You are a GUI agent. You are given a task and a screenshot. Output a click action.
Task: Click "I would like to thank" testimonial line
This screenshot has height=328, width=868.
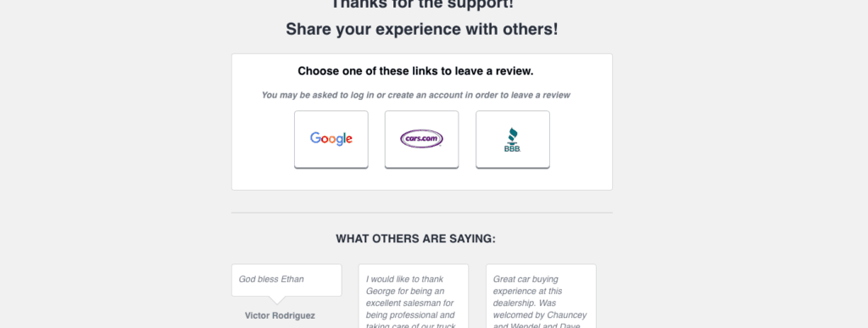pos(404,280)
